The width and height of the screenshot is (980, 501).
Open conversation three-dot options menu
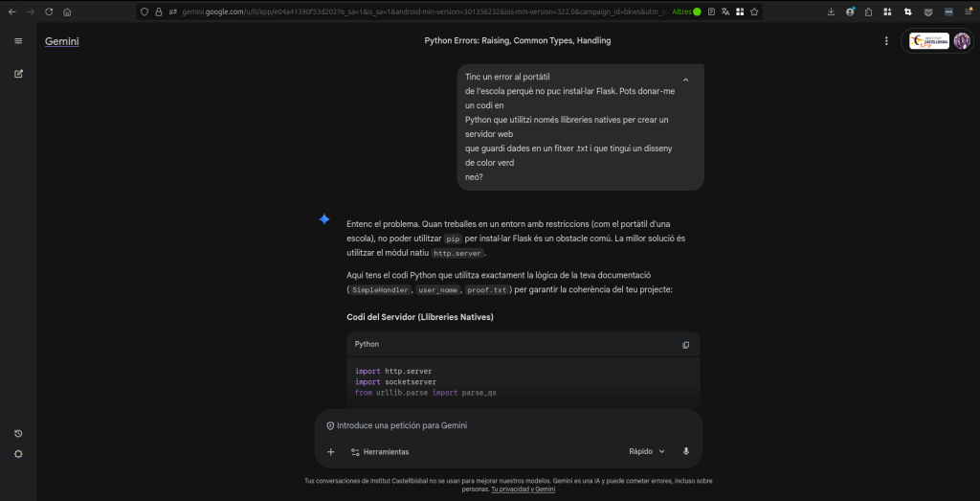tap(886, 41)
